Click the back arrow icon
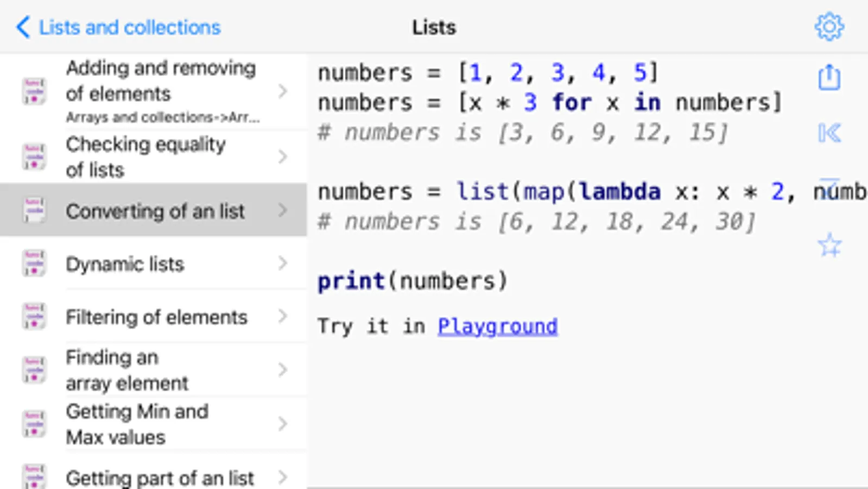Screen dimensions: 868x489 (x=23, y=27)
